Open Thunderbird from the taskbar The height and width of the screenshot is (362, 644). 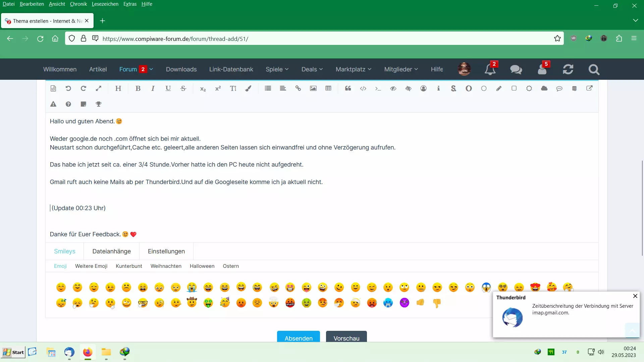69,352
